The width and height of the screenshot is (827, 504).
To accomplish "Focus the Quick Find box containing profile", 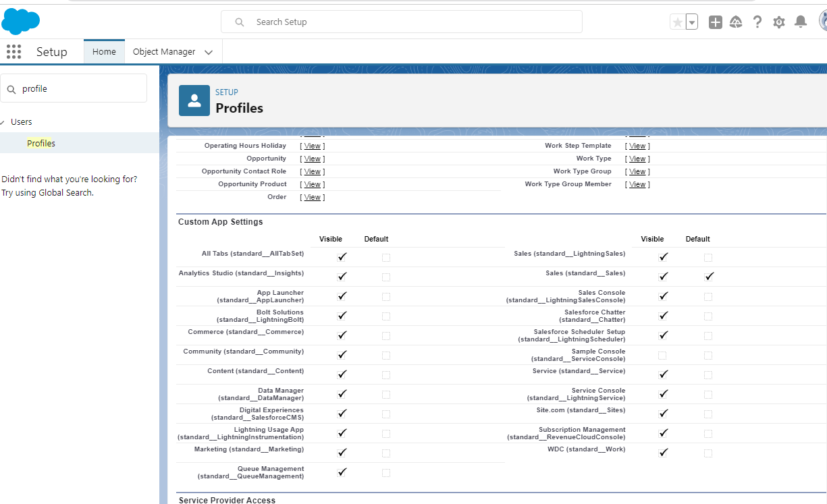I will click(x=74, y=88).
